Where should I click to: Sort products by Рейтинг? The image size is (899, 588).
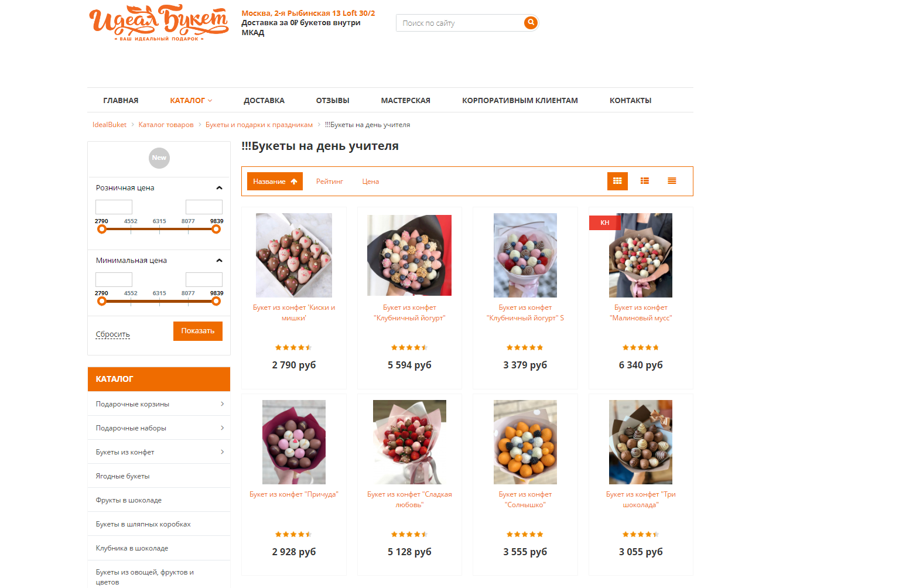click(330, 182)
